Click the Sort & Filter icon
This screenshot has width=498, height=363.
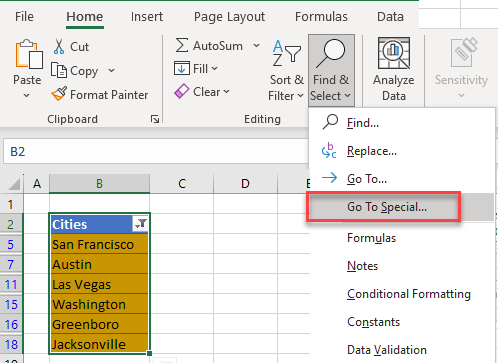pyautogui.click(x=286, y=53)
